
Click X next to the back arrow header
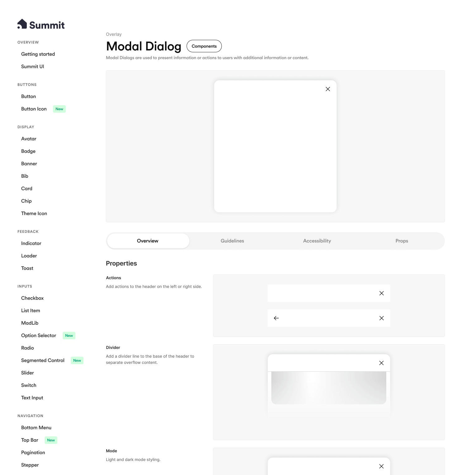pyautogui.click(x=381, y=318)
